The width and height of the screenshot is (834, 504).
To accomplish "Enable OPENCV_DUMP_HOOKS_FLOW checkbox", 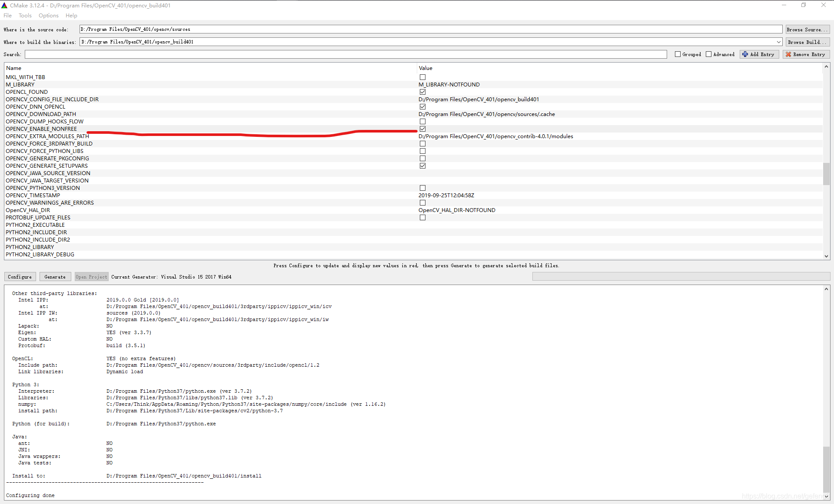I will 422,122.
